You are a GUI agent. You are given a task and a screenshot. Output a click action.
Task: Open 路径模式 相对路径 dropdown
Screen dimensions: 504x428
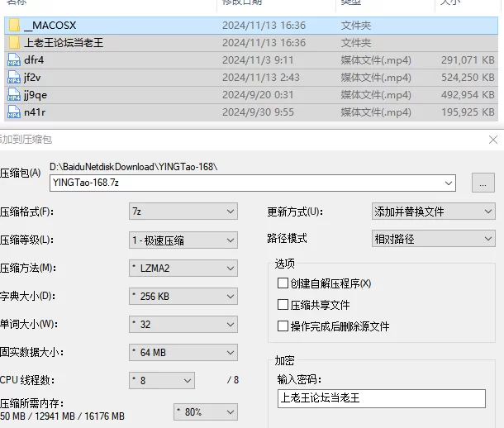[x=433, y=239]
